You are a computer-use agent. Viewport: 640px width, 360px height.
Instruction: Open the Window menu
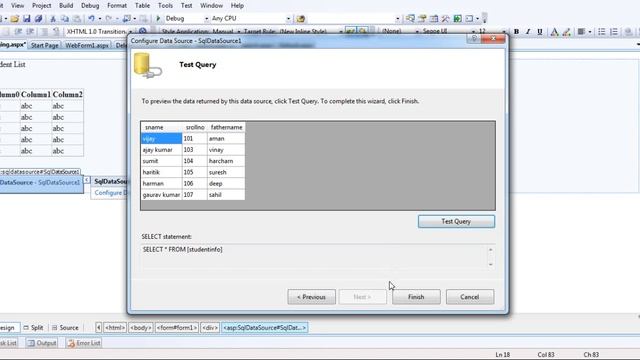pos(211,6)
